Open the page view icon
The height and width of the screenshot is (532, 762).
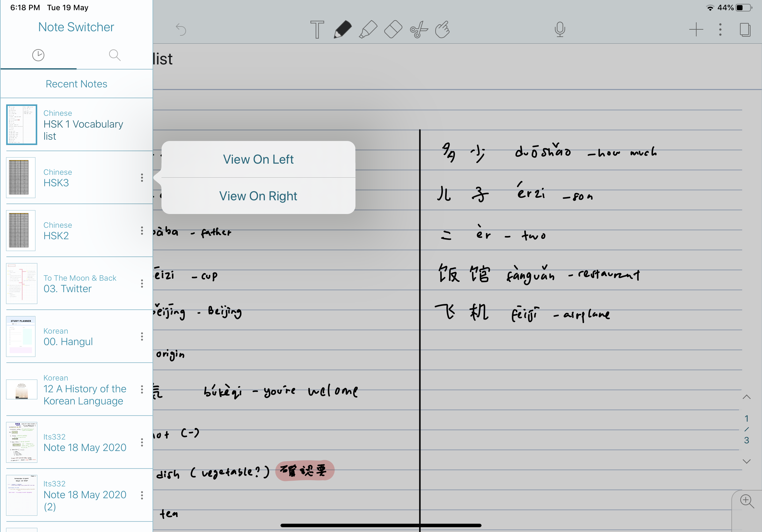745,30
